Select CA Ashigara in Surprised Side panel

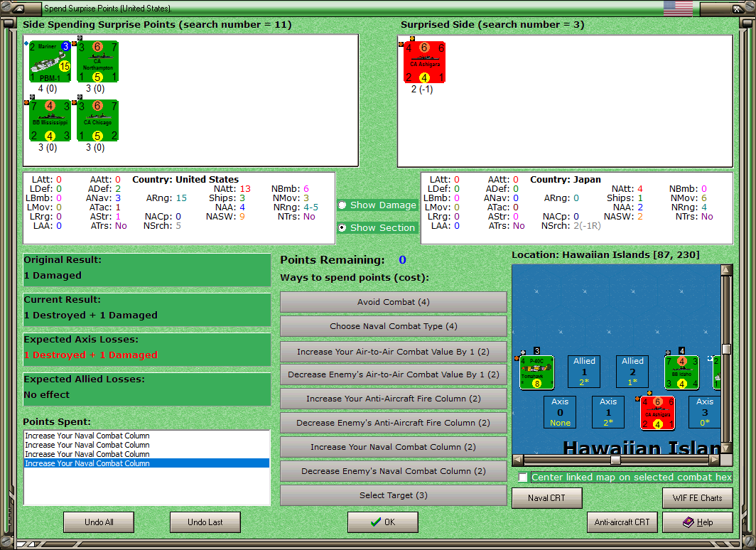[424, 63]
